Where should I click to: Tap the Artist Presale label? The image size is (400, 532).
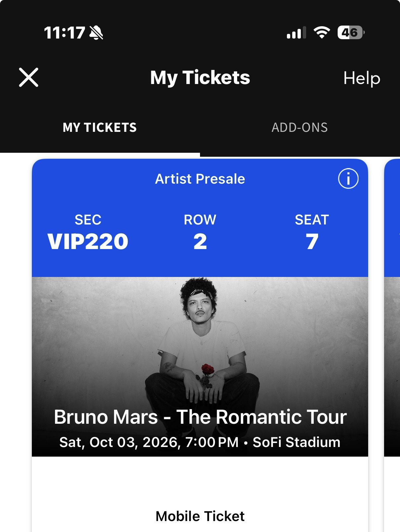click(x=200, y=179)
